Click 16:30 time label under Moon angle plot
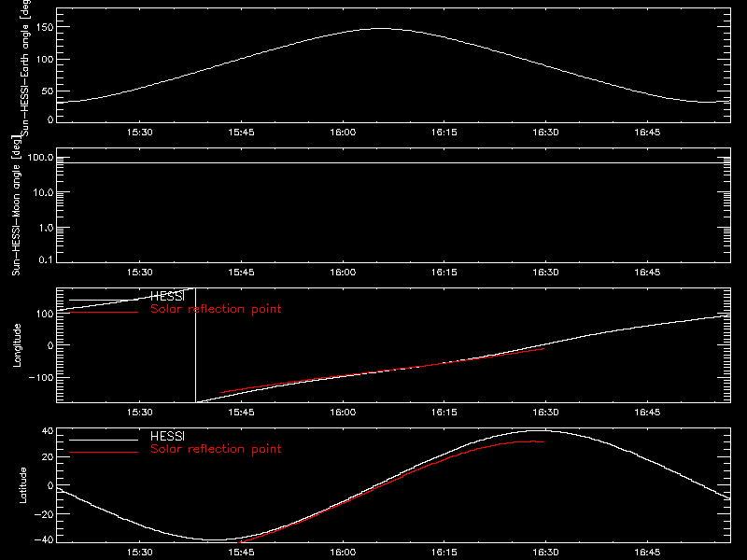 coord(545,273)
